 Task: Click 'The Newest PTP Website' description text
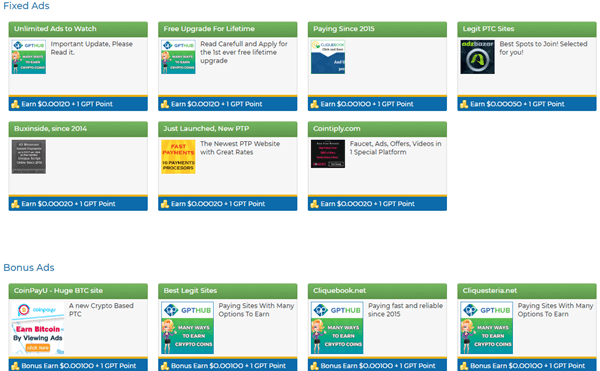240,148
